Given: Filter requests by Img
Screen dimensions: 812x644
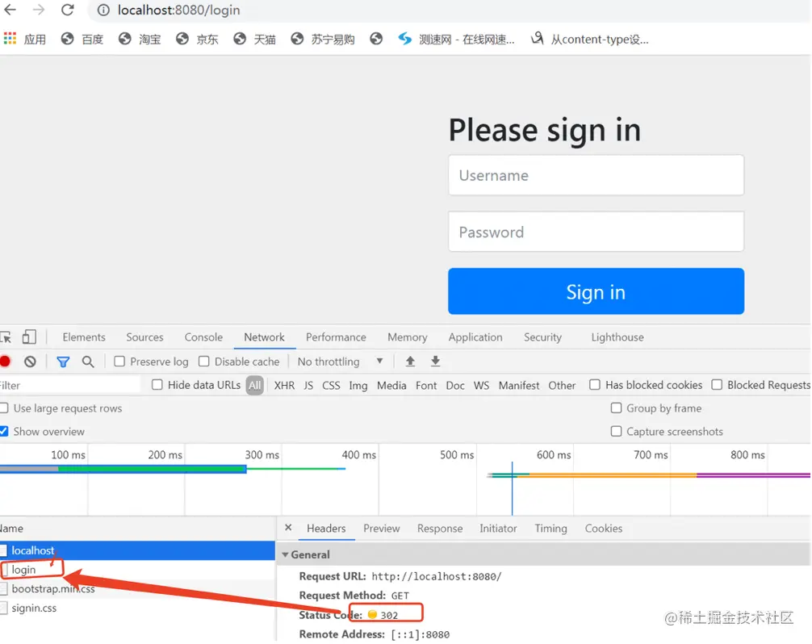Looking at the screenshot, I should pyautogui.click(x=358, y=385).
